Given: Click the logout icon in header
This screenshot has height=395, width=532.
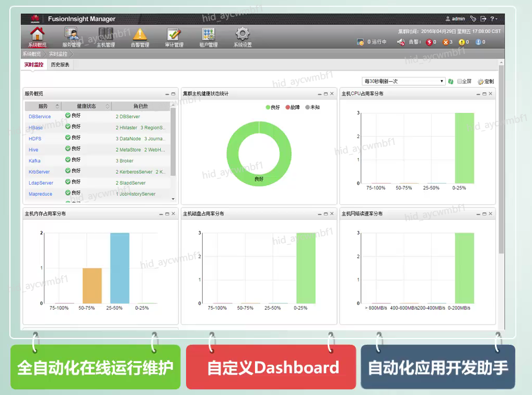Looking at the screenshot, I should tap(483, 19).
